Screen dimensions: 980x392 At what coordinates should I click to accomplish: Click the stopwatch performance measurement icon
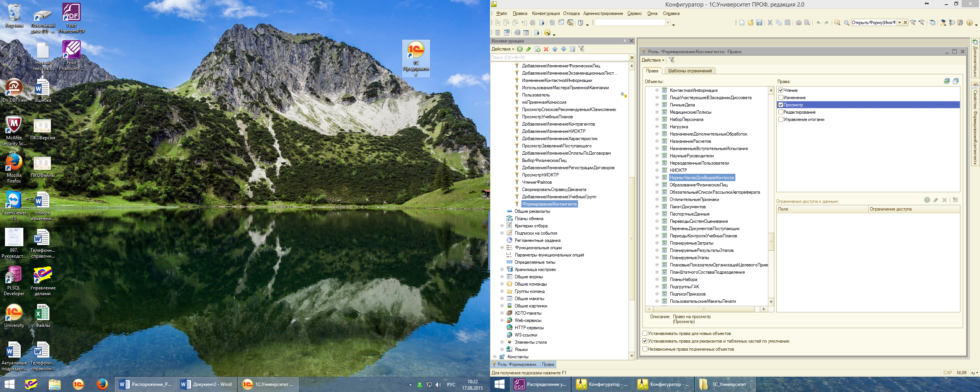pyautogui.click(x=581, y=23)
